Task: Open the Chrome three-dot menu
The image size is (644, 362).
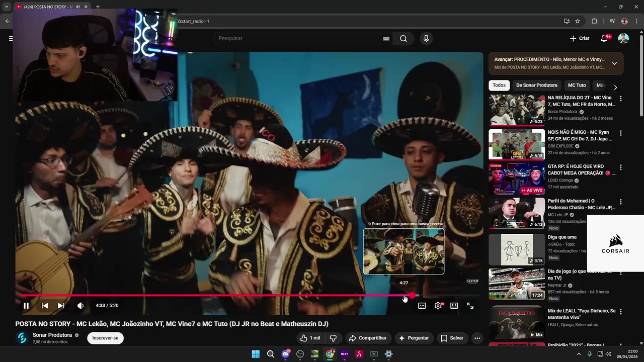Action: (637, 21)
